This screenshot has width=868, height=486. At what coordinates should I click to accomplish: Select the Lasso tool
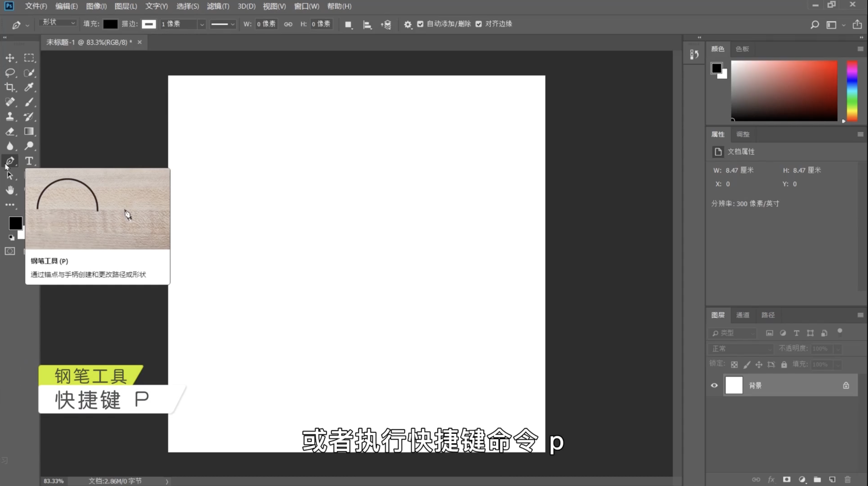10,73
